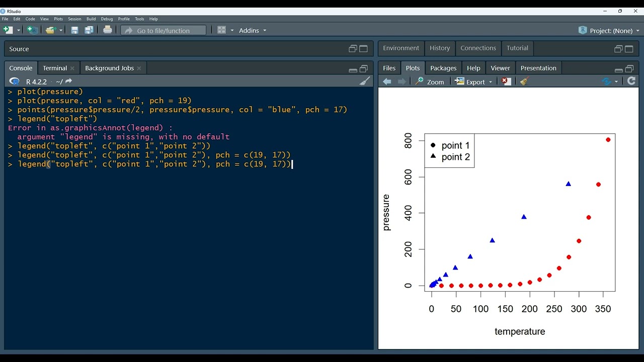Switch to the Files tab

click(389, 68)
